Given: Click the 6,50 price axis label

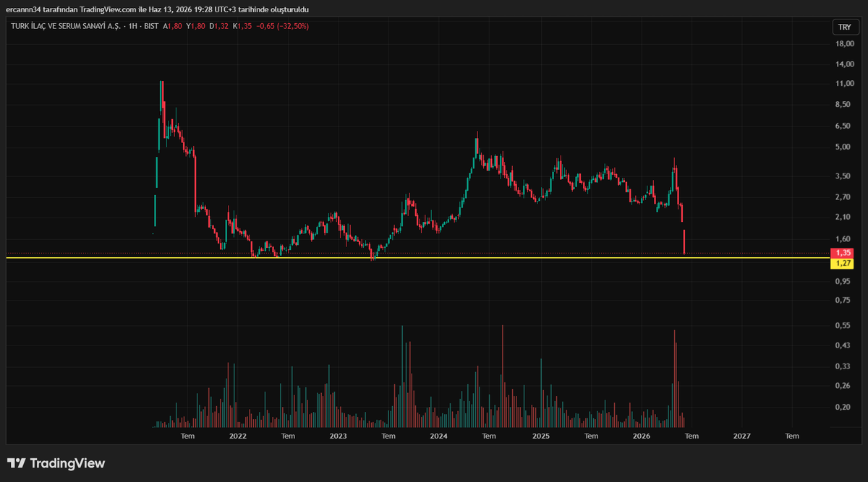Looking at the screenshot, I should coord(843,126).
